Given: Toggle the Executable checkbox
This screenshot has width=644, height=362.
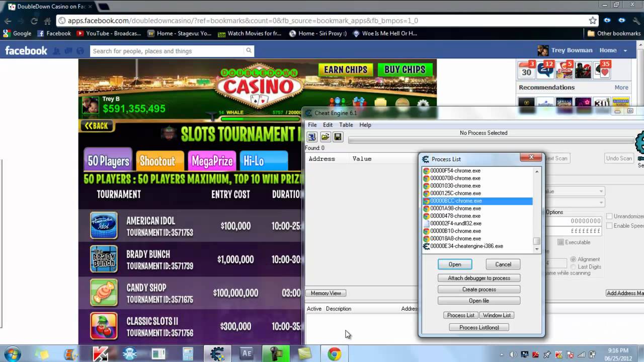Looking at the screenshot, I should tap(560, 242).
